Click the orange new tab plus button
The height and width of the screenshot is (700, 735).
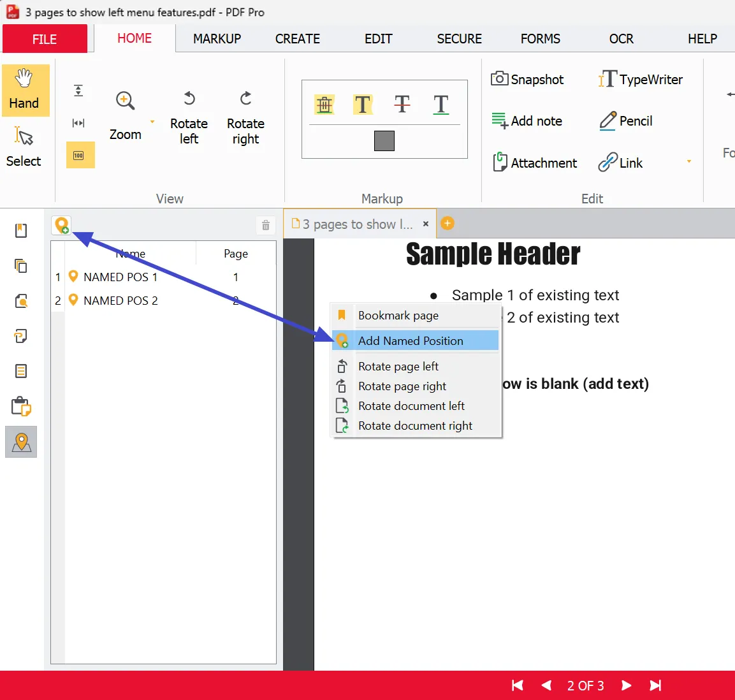click(448, 223)
